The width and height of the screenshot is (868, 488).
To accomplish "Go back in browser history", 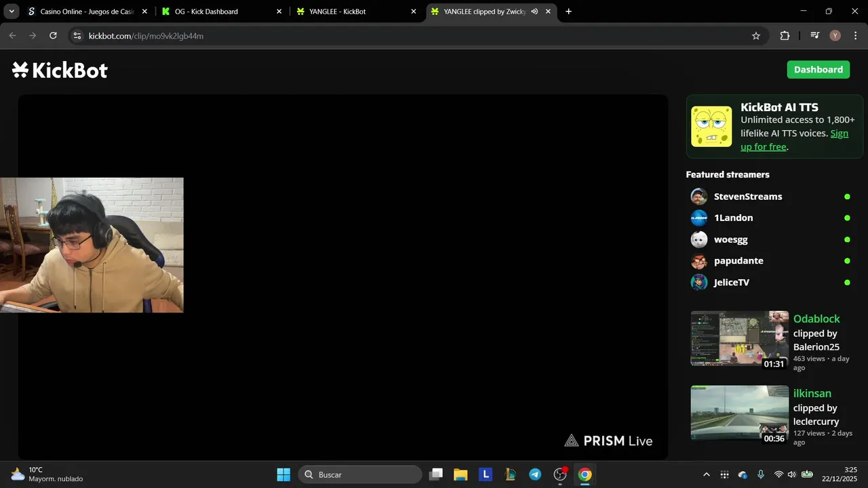I will [x=12, y=36].
